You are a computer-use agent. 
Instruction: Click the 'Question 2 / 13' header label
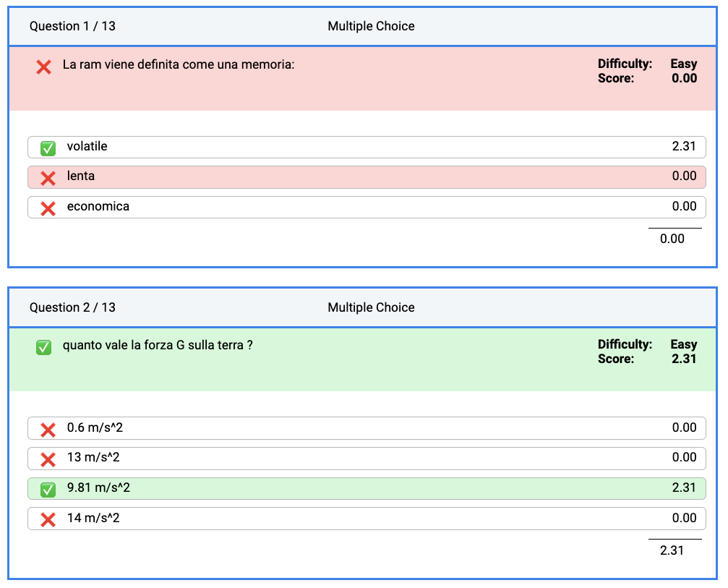pyautogui.click(x=72, y=307)
